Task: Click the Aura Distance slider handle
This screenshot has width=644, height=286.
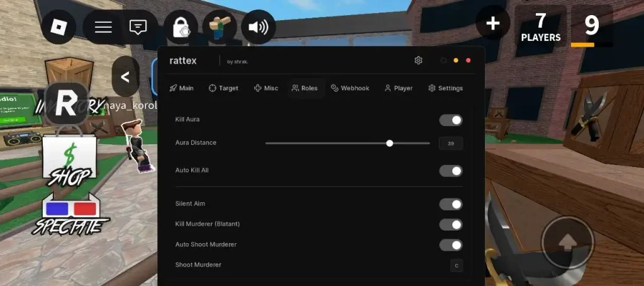Action: point(389,143)
